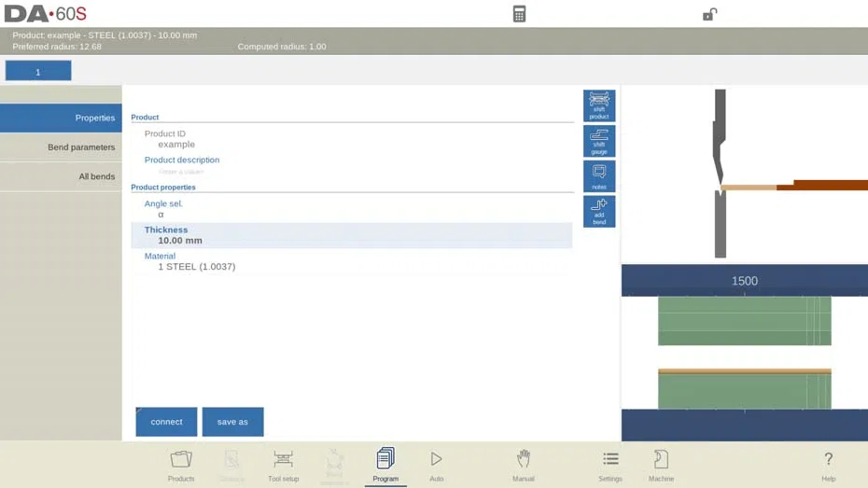Open the Material selection field
868x488 pixels.
(352, 261)
